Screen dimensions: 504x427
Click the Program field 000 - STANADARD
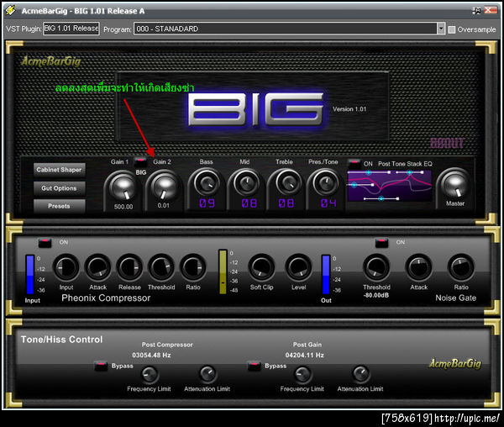[x=285, y=29]
